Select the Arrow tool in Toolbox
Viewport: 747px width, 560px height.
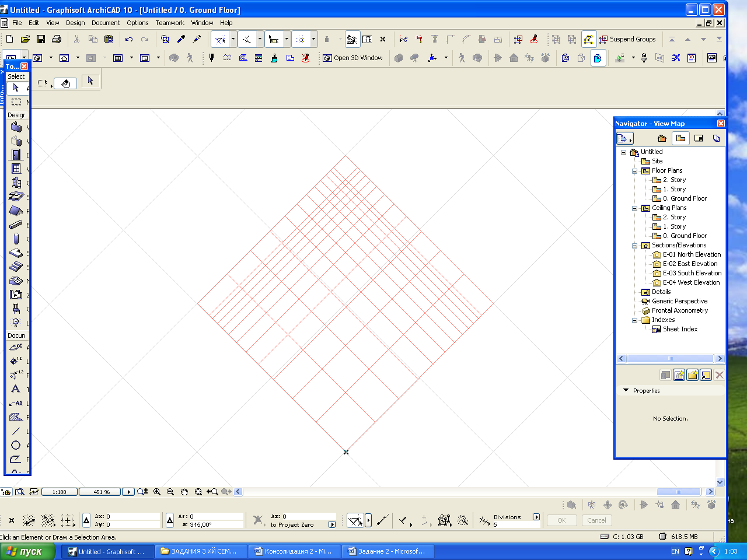16,87
